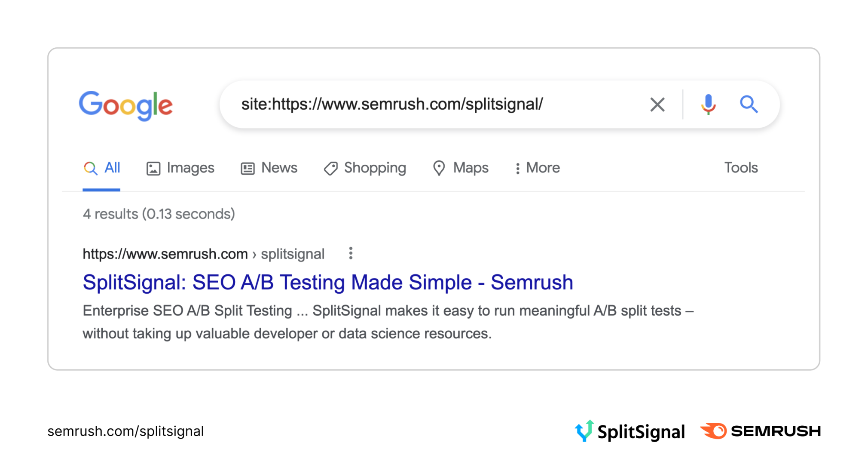Screen dimensions: 868x455
Task: Open the Tools options
Action: click(741, 168)
